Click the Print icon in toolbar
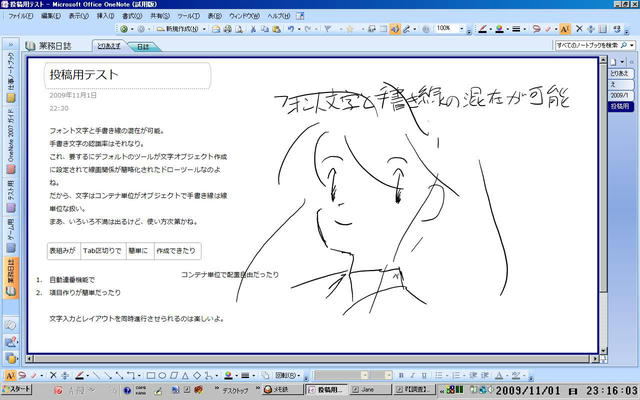 pyautogui.click(x=228, y=29)
